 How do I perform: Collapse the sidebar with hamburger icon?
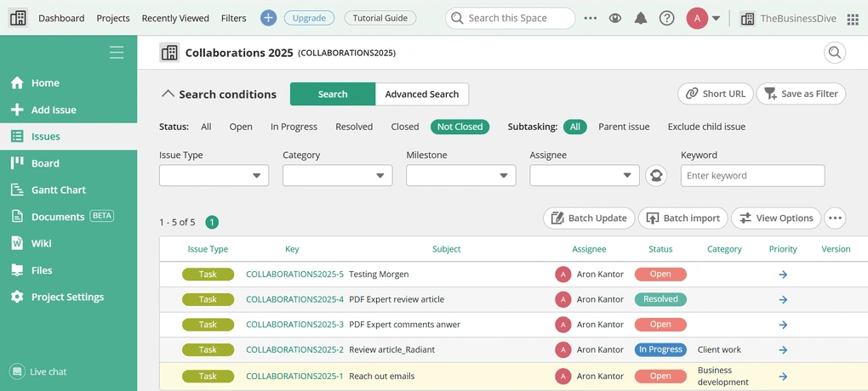[x=117, y=53]
